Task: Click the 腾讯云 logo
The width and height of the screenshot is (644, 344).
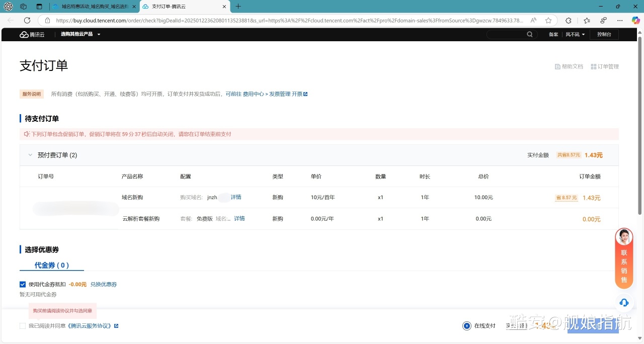Action: pyautogui.click(x=32, y=34)
